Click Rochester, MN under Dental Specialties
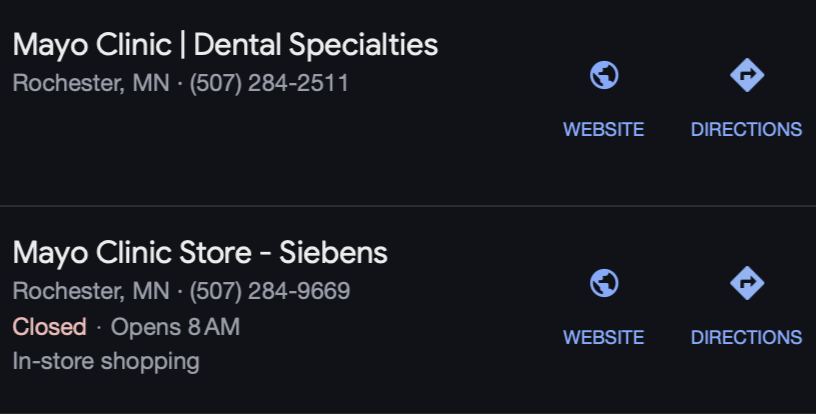The image size is (816, 414). pos(91,83)
